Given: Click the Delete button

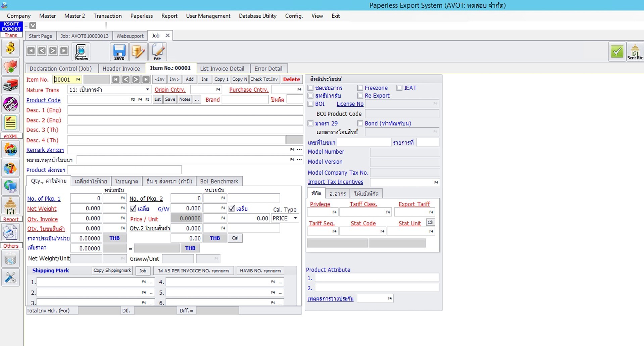Looking at the screenshot, I should (291, 79).
